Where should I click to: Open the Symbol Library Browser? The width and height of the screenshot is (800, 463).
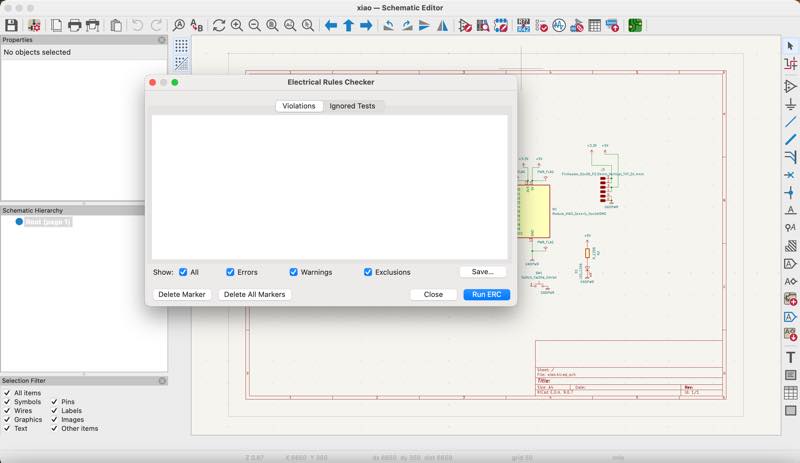tap(483, 25)
